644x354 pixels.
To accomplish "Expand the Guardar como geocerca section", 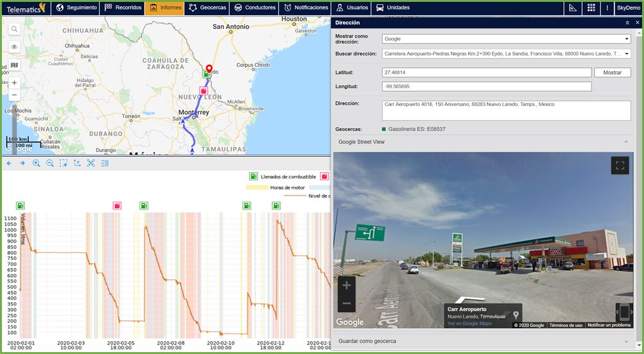I will pos(483,341).
